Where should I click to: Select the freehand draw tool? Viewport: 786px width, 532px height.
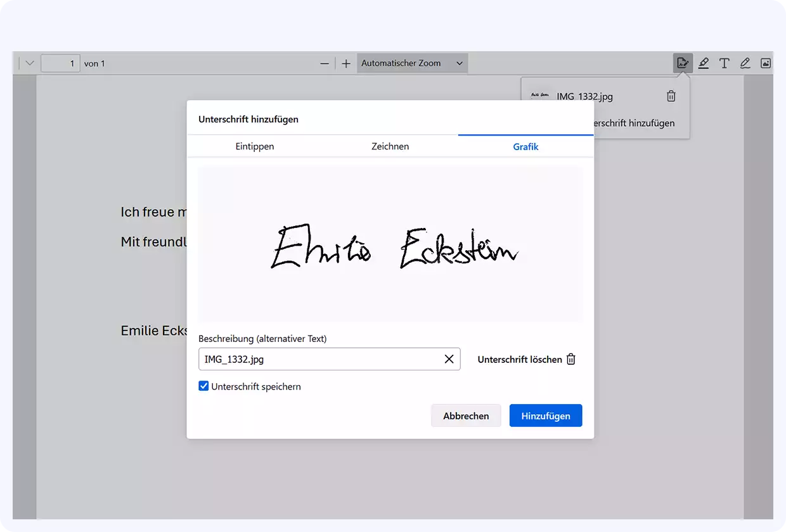pyautogui.click(x=745, y=63)
